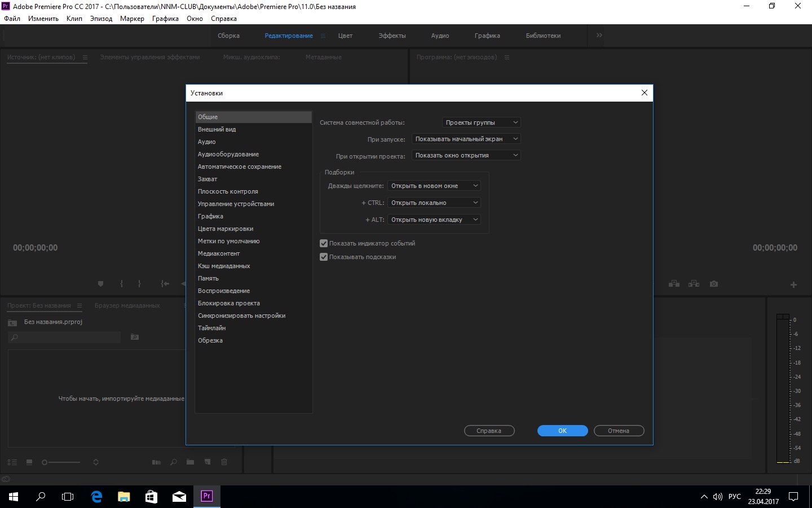Select 'Автоматическое сохранение' in settings list
This screenshot has height=508, width=812.
pos(239,167)
